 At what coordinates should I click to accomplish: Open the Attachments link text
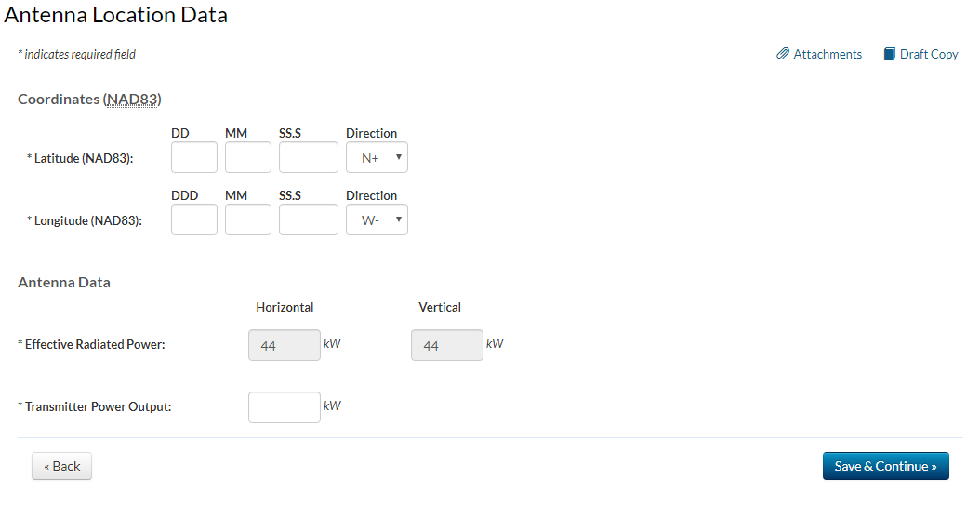click(828, 54)
